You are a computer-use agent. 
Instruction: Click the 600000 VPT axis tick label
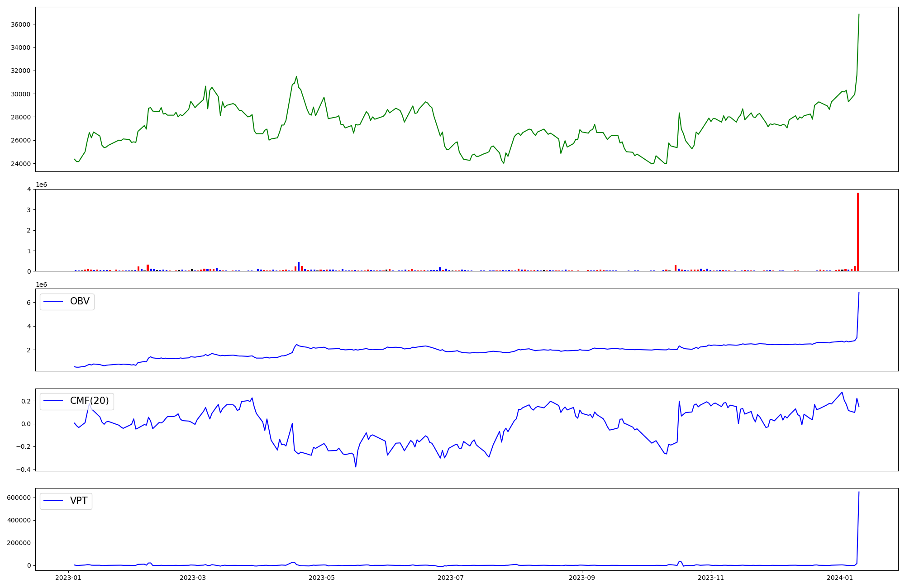(x=19, y=498)
